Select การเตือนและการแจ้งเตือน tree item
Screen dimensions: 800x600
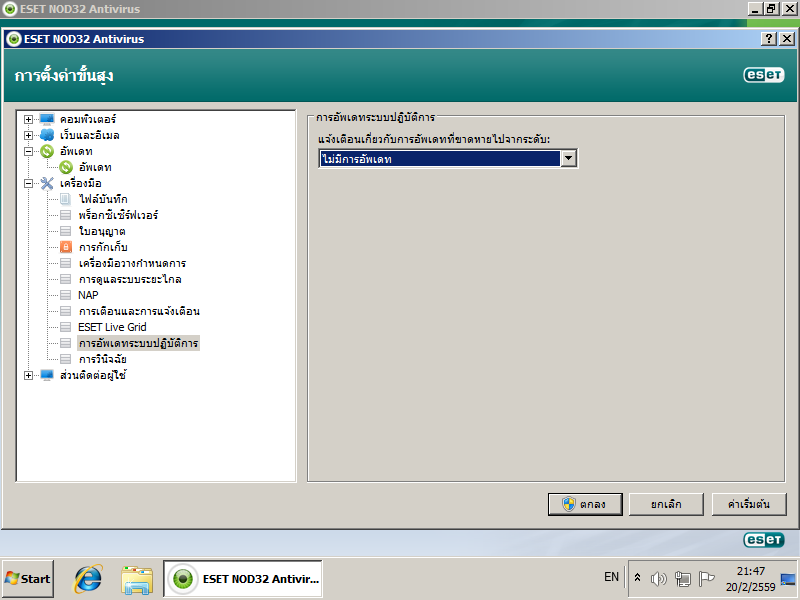(139, 311)
